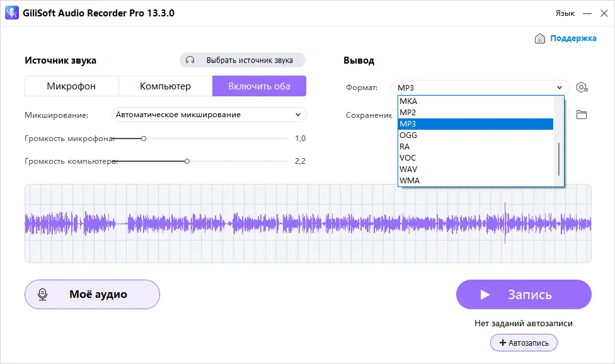
Task: Open the Микширование mixing dropdown
Action: tap(209, 115)
